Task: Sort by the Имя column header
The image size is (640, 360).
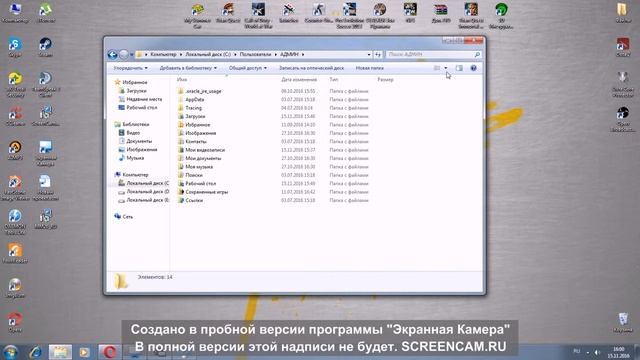Action: 182,80
